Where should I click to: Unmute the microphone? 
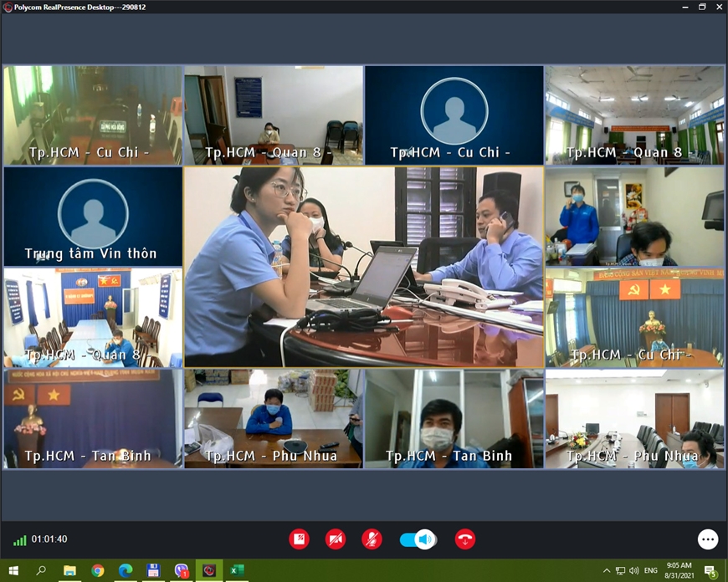tap(372, 539)
